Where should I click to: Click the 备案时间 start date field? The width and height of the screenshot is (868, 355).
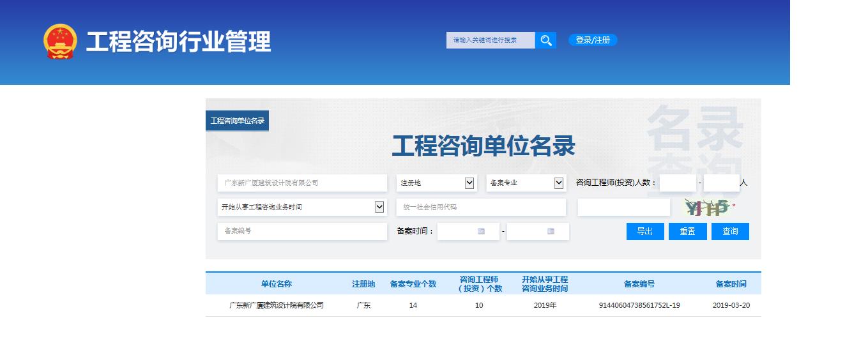(468, 231)
